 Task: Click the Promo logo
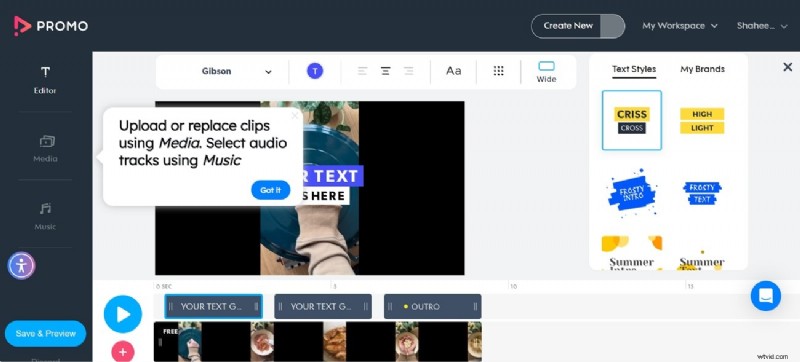click(51, 26)
